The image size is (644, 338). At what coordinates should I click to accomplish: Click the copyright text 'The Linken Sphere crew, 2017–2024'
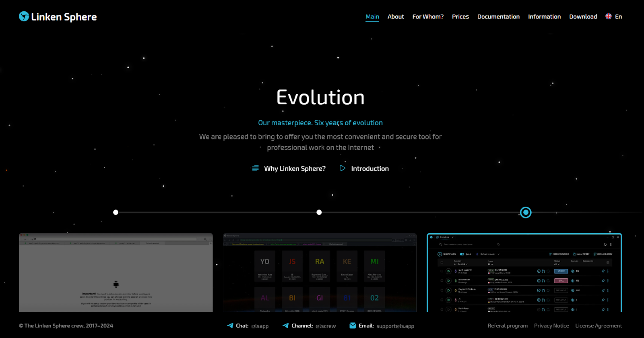(66, 326)
